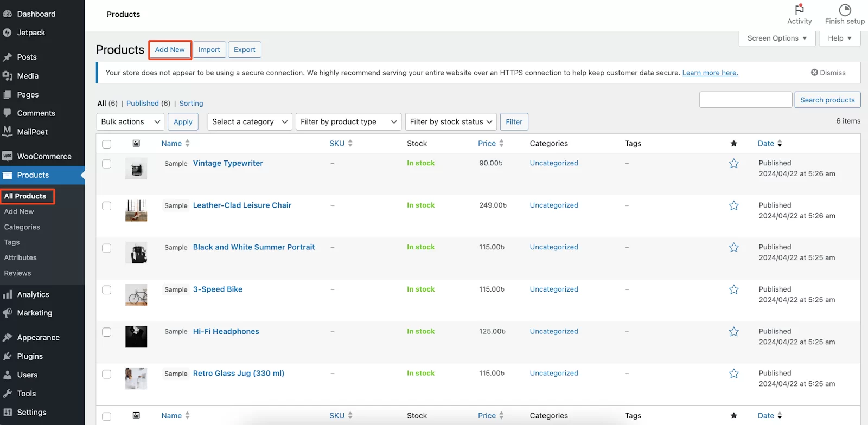
Task: Click the Marketing megaphone icon
Action: pos(8,313)
